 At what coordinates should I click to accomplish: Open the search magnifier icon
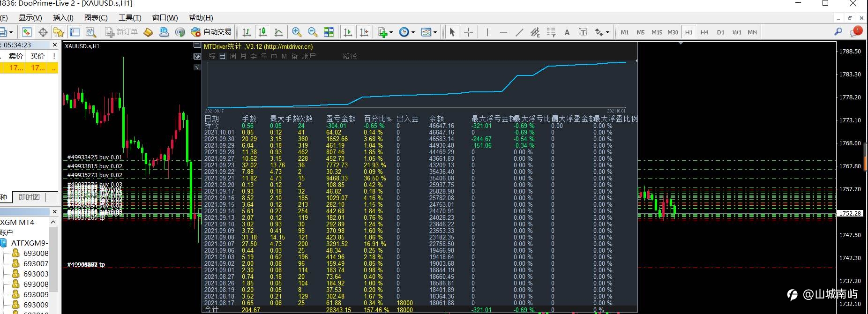838,31
